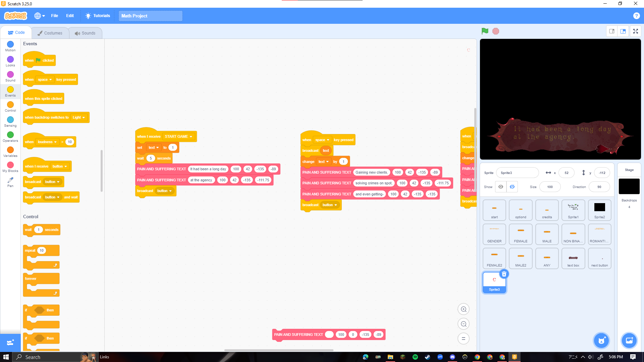Open the File menu
This screenshot has height=362, width=644.
coord(54,16)
